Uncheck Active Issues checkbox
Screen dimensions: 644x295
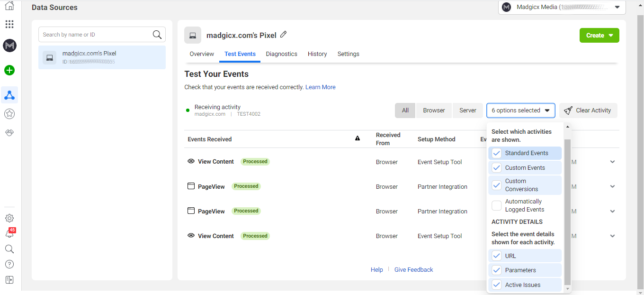click(497, 285)
